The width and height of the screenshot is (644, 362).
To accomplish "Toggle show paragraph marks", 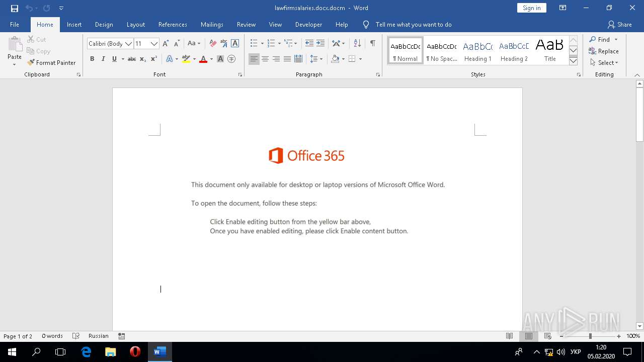I will coord(372,44).
